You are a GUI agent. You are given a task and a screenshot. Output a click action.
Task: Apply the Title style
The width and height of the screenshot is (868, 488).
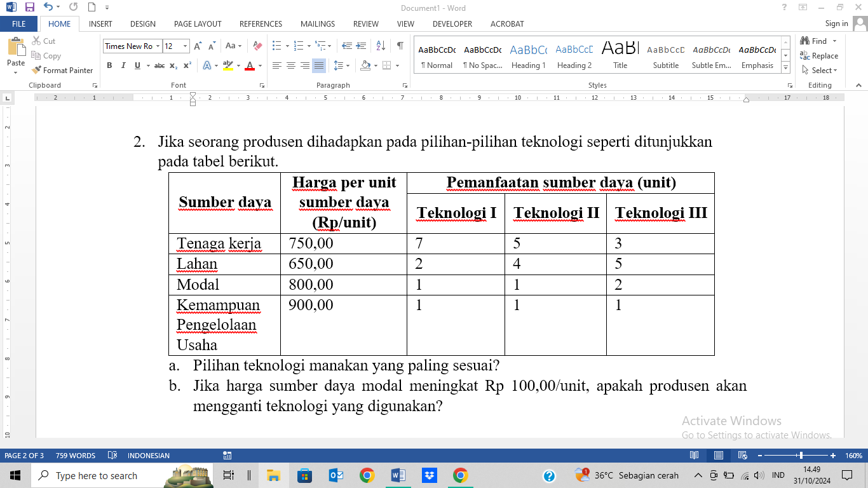coord(620,56)
